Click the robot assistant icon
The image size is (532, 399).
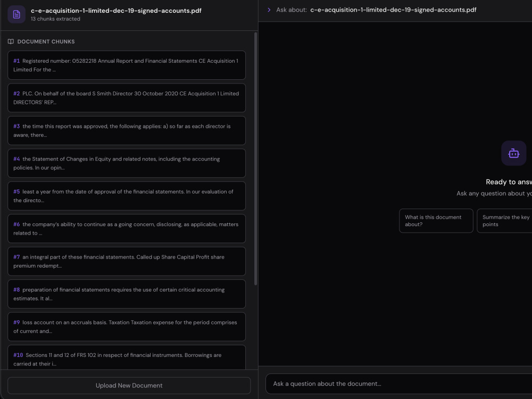click(x=513, y=153)
